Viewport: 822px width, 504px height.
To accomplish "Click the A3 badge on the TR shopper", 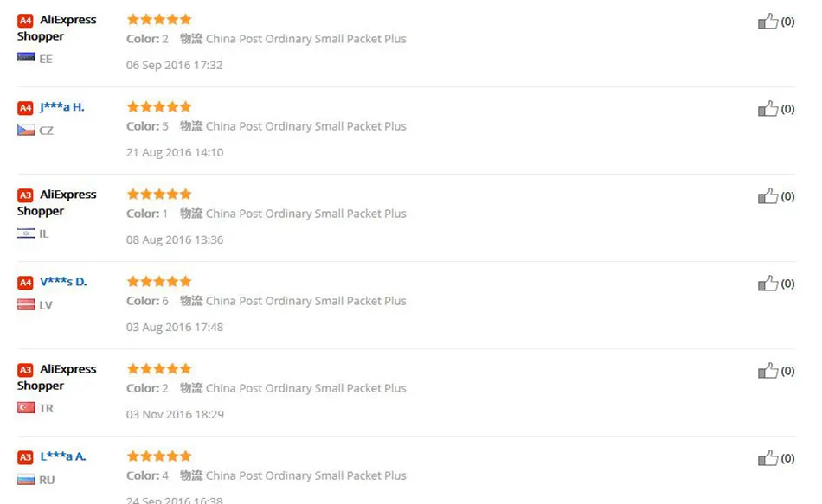I will click(25, 370).
